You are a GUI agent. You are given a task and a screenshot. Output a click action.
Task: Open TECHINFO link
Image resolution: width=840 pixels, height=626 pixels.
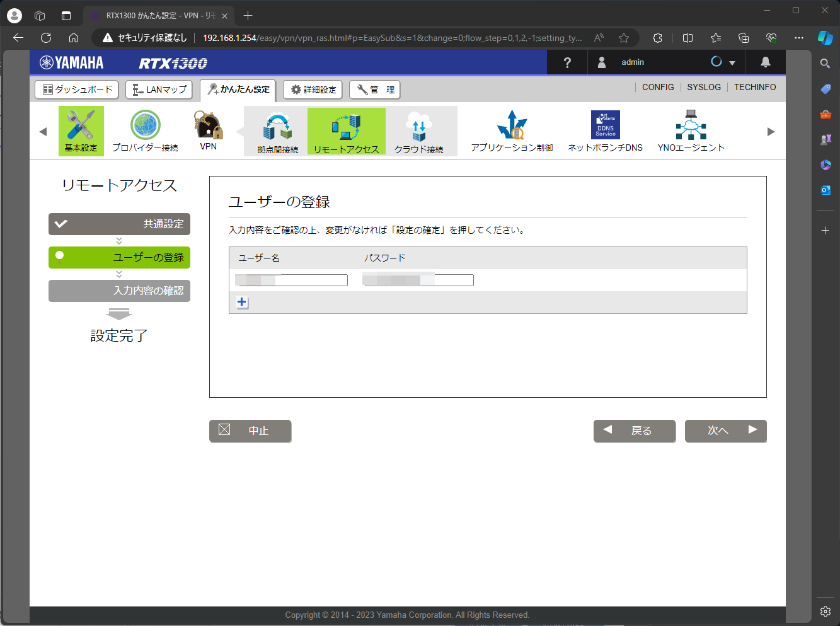click(x=755, y=87)
